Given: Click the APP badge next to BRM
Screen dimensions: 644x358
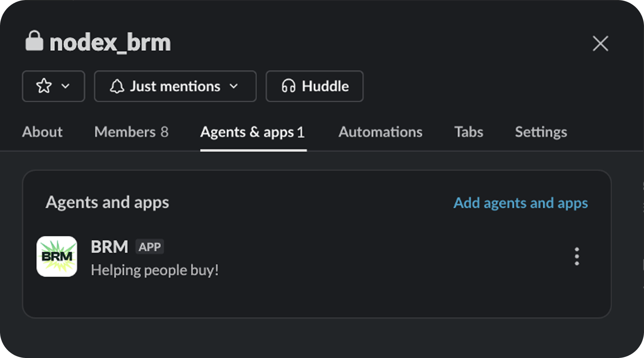Looking at the screenshot, I should (150, 247).
